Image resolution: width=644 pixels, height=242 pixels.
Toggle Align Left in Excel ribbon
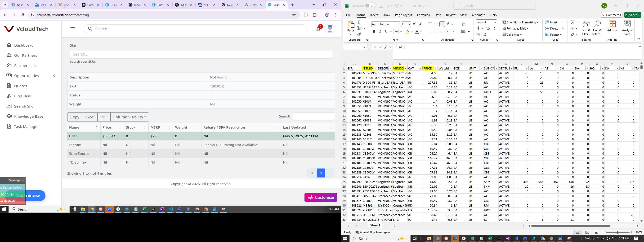pos(430,32)
